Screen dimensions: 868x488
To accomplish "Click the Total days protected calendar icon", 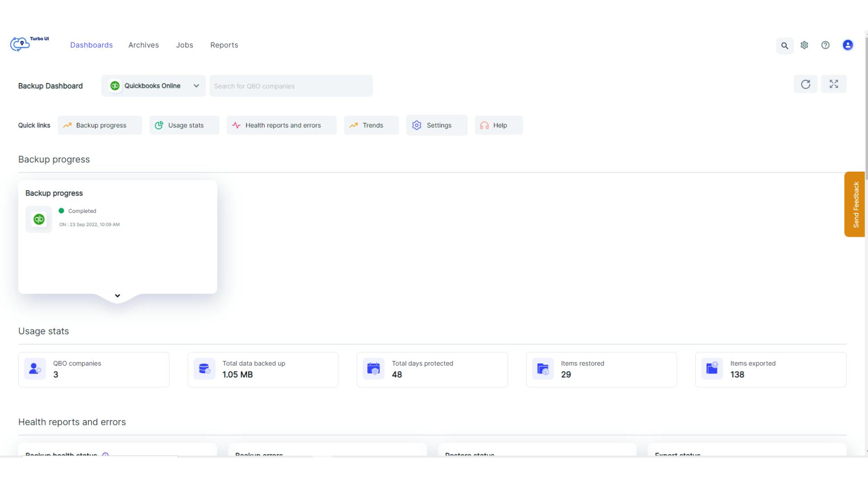I will coord(373,369).
